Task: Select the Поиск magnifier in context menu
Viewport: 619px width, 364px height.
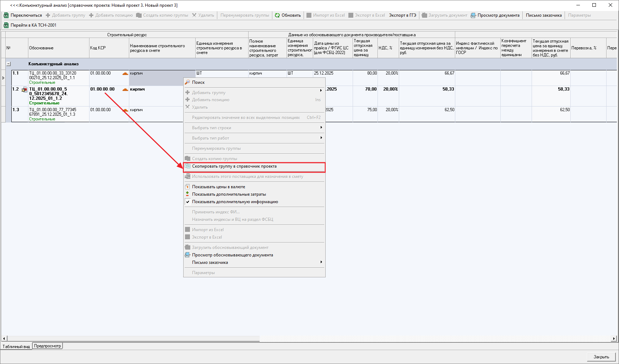Action: [188, 82]
